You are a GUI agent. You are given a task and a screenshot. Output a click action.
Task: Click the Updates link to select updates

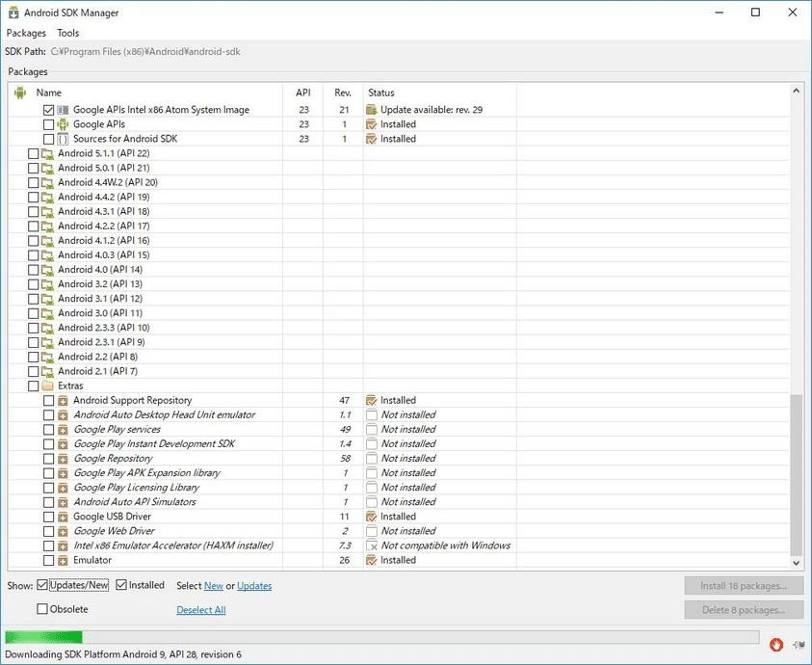pos(254,586)
